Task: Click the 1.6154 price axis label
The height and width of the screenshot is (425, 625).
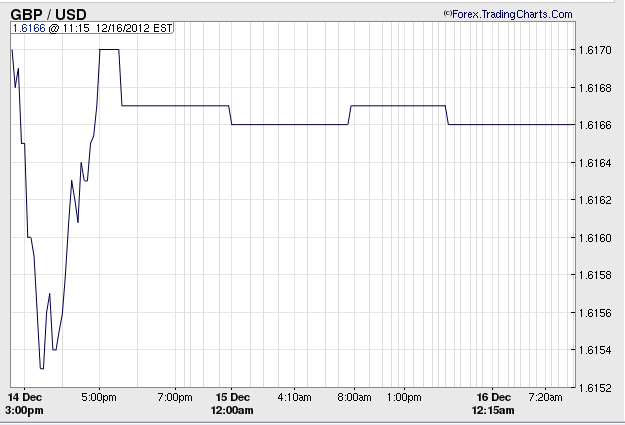Action: point(595,350)
